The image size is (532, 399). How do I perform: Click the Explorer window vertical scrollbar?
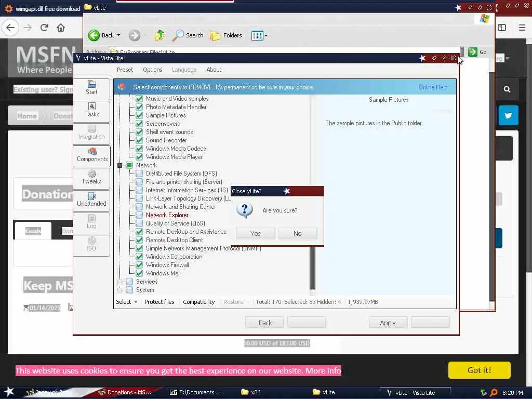[491, 186]
